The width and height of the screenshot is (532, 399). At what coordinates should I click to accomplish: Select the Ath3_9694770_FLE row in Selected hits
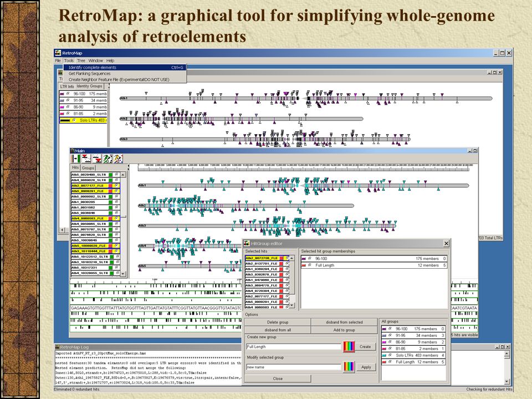click(267, 286)
